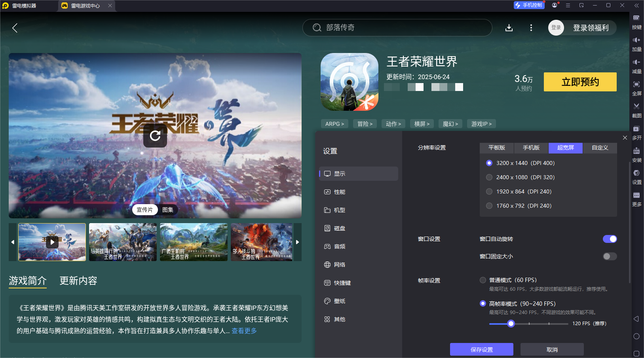Select 高帧率模式 (90~240 FPS) radio

[x=483, y=303]
